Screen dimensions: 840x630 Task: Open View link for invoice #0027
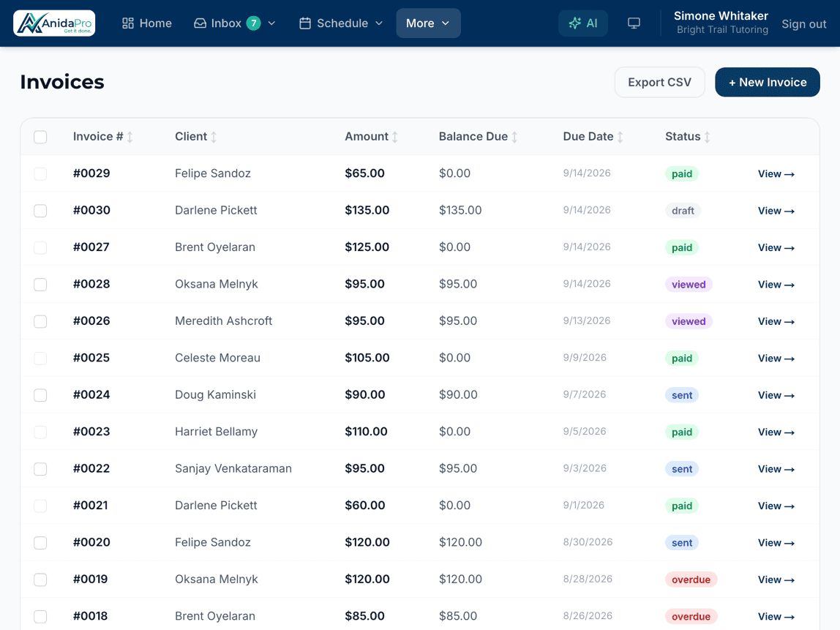(776, 247)
